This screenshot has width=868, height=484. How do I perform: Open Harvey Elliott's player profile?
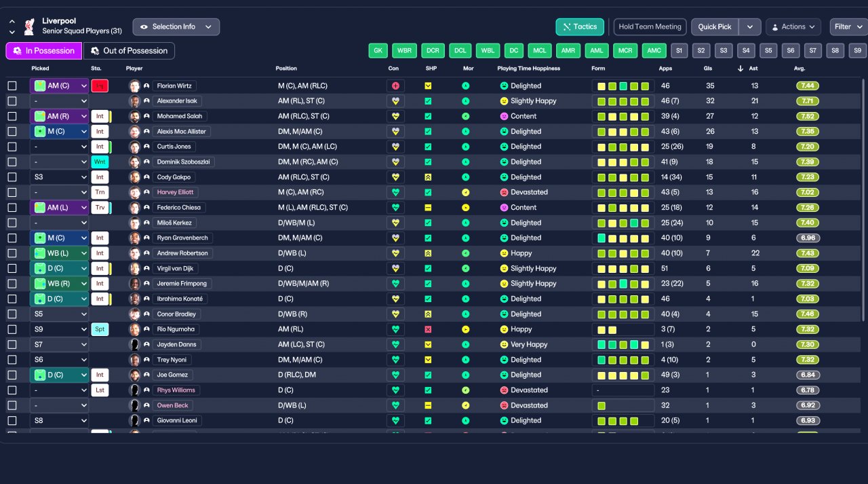pos(177,192)
